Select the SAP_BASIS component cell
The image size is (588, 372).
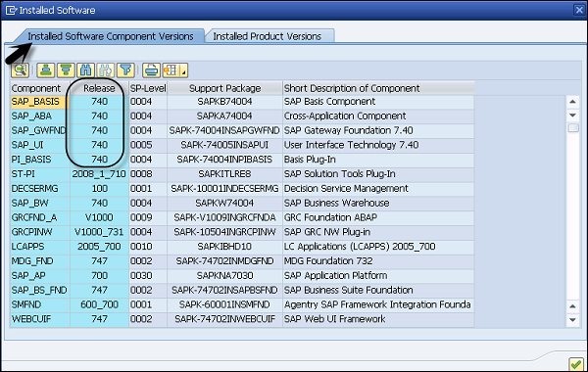coord(40,102)
